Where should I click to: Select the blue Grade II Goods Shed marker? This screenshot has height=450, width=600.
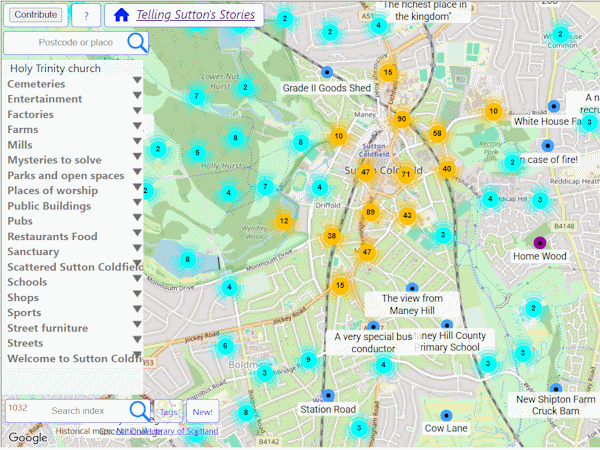[327, 72]
